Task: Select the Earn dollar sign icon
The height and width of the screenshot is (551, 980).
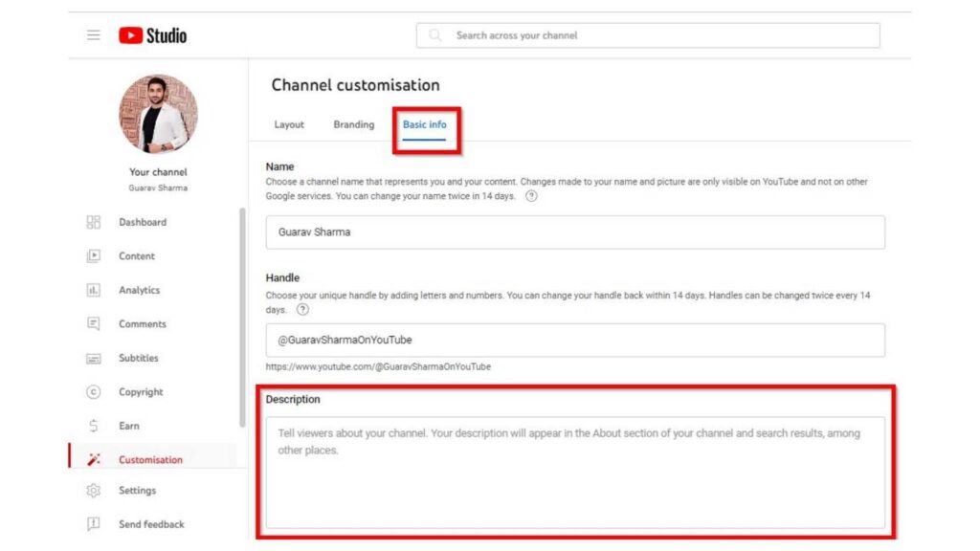Action: 94,427
